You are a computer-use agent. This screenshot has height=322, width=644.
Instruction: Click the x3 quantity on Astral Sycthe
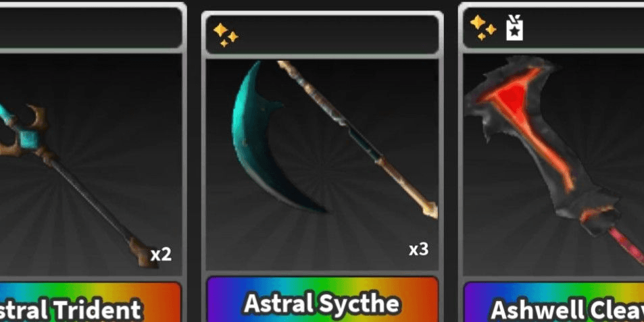[418, 249]
